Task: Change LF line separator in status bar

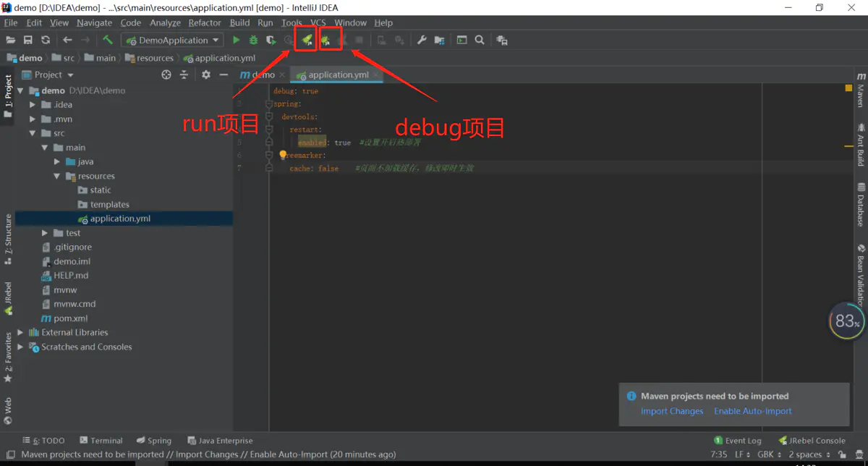Action: pos(741,454)
